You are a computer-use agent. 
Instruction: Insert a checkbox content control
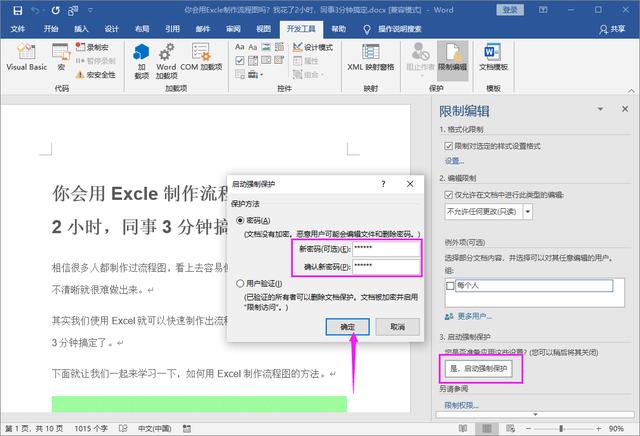(240, 61)
